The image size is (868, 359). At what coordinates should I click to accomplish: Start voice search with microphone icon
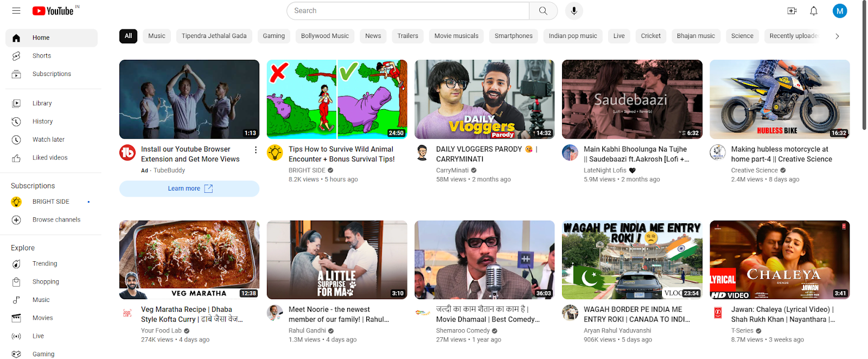coord(574,11)
